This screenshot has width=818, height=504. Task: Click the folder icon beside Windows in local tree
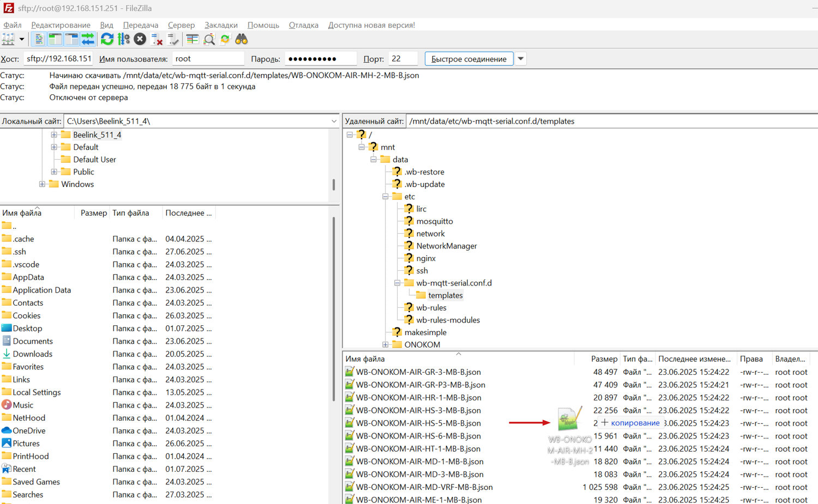54,184
